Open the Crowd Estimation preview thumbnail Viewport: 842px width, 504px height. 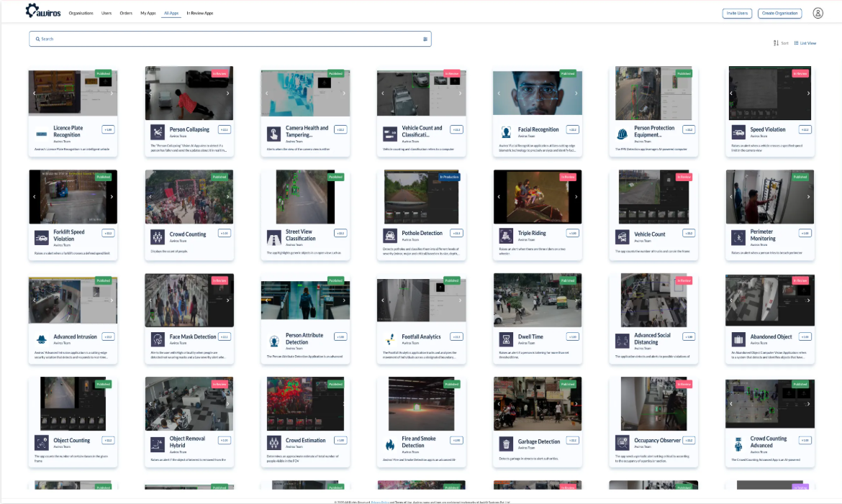[x=305, y=403]
